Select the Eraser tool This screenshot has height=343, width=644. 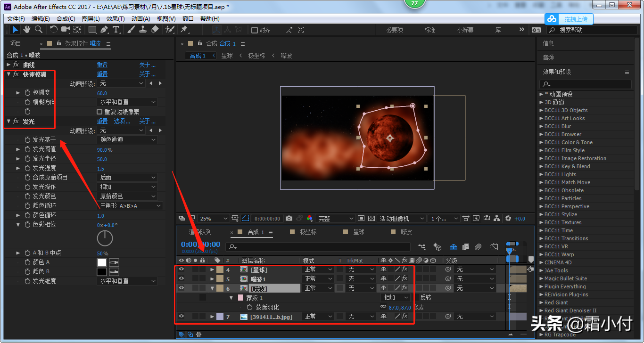tap(155, 30)
